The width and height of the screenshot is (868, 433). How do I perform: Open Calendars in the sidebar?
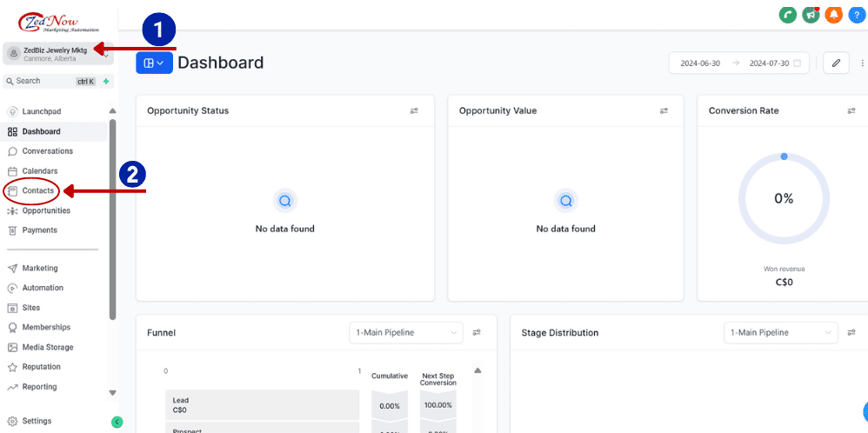click(40, 171)
